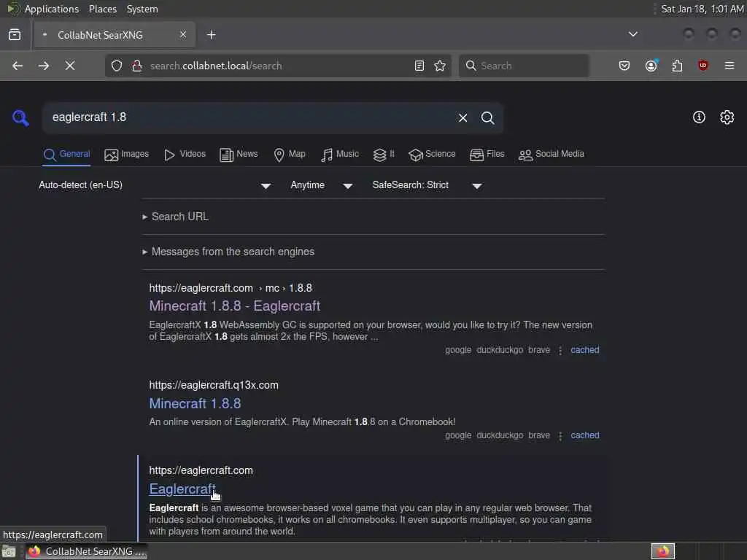
Task: Open SearXNG preferences gear icon
Action: pyautogui.click(x=727, y=117)
